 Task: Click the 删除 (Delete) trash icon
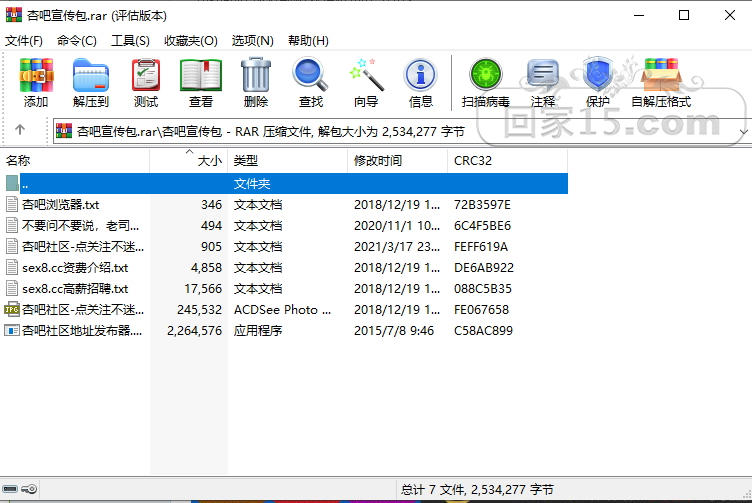click(256, 75)
